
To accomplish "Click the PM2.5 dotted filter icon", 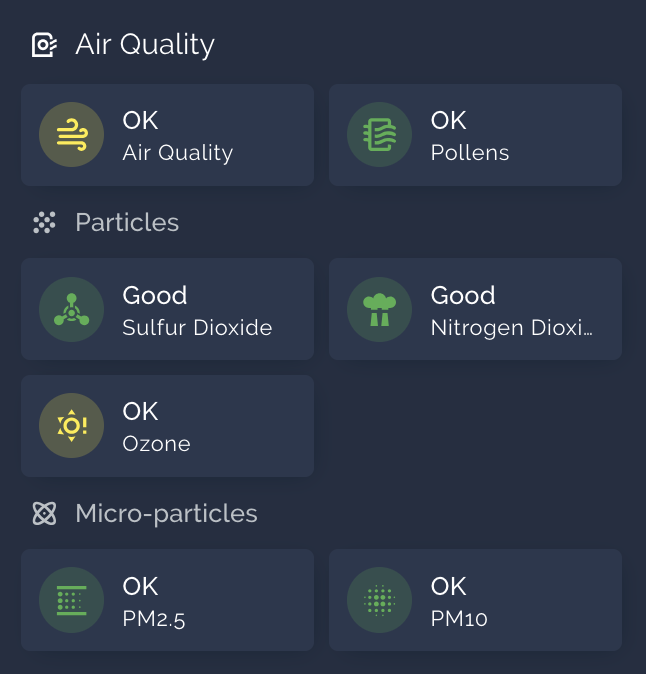I will 71,600.
